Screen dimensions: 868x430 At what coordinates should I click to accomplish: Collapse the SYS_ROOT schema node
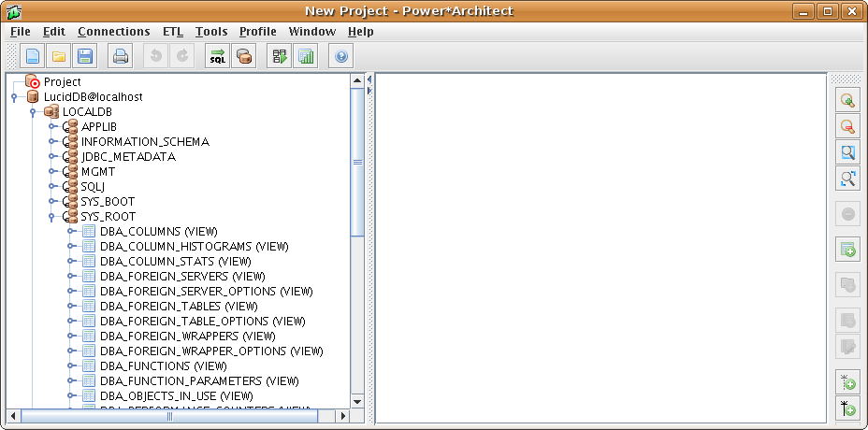[x=51, y=217]
